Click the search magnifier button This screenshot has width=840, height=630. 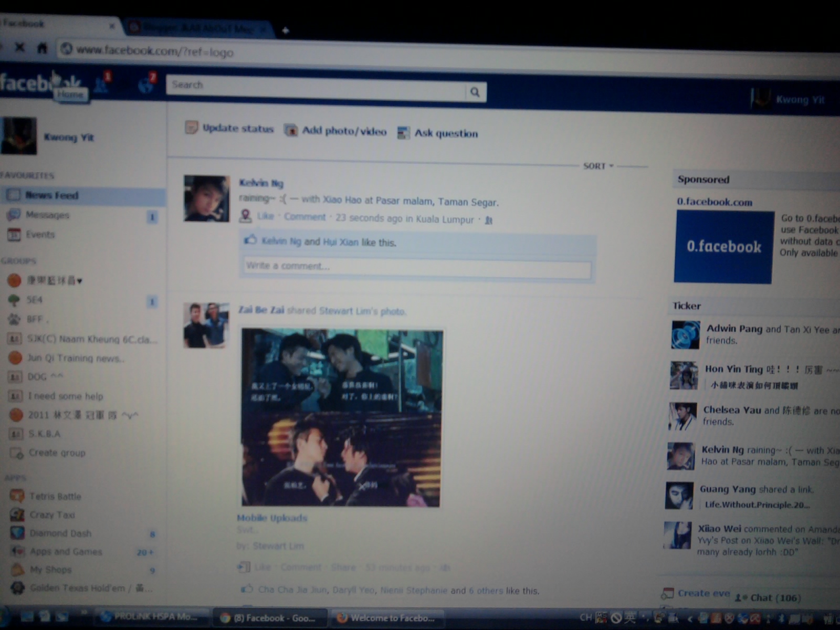pos(475,92)
